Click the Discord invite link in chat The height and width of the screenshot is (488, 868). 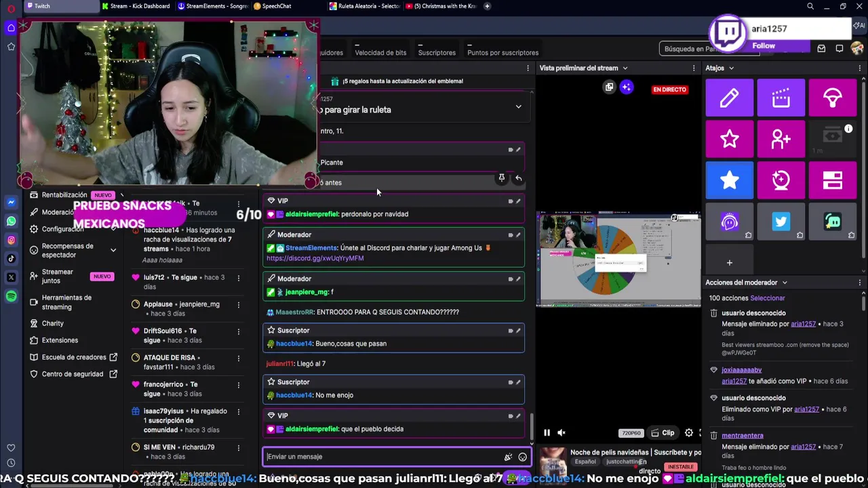(x=315, y=258)
